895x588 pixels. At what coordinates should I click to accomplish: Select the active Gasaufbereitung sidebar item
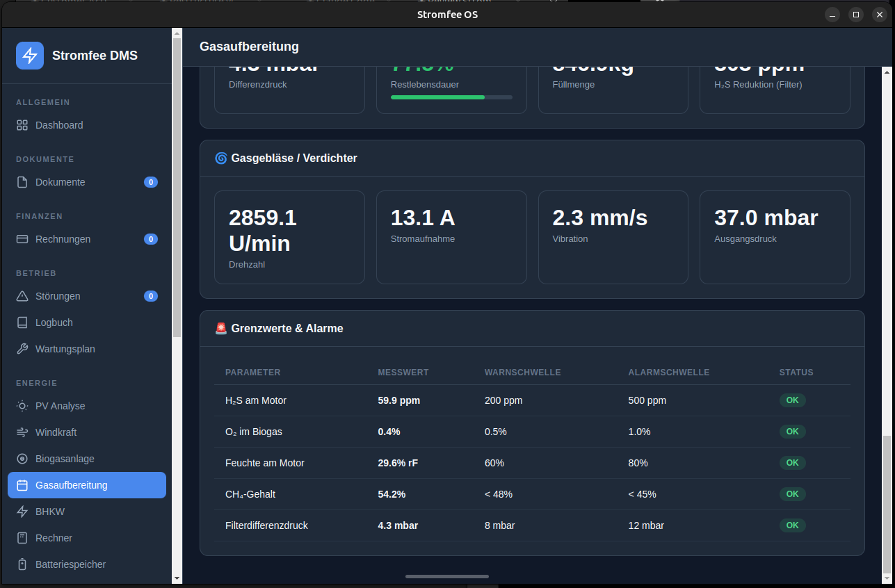87,485
